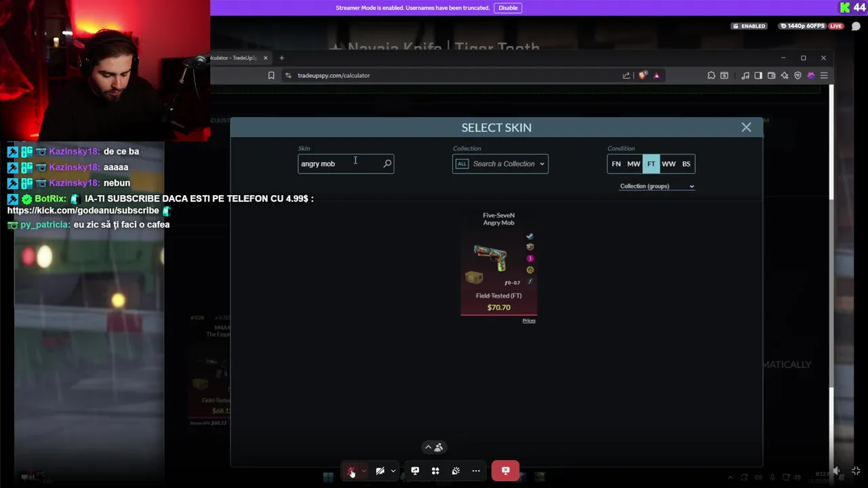The image size is (868, 488).
Task: Click the case crate icon on skin card
Action: pos(473,277)
